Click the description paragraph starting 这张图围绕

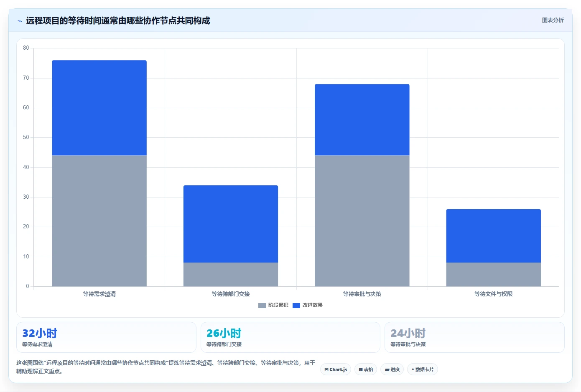(166, 367)
